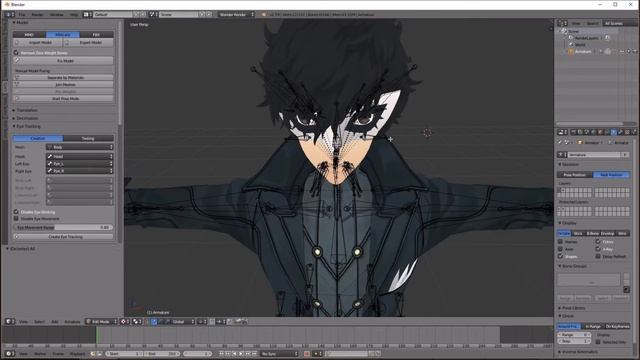This screenshot has width=640, height=360.
Task: Switch to Creation tab in Eye Tracking
Action: point(38,138)
